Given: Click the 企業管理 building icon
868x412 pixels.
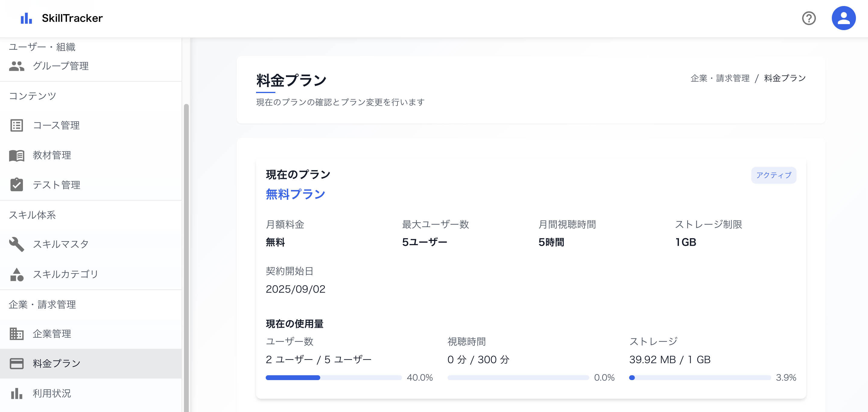Looking at the screenshot, I should click(17, 334).
